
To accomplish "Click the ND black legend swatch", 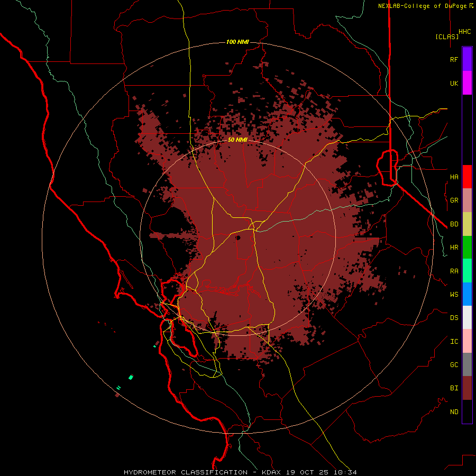I will (467, 411).
